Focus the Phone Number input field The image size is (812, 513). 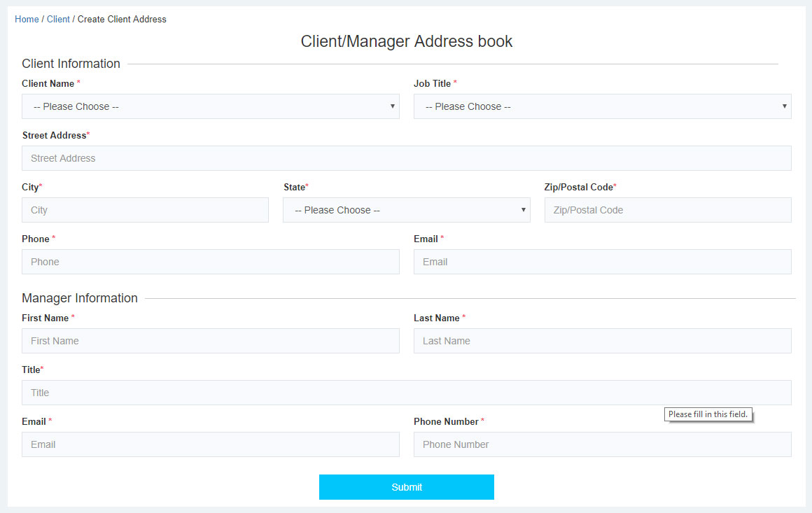coord(602,444)
